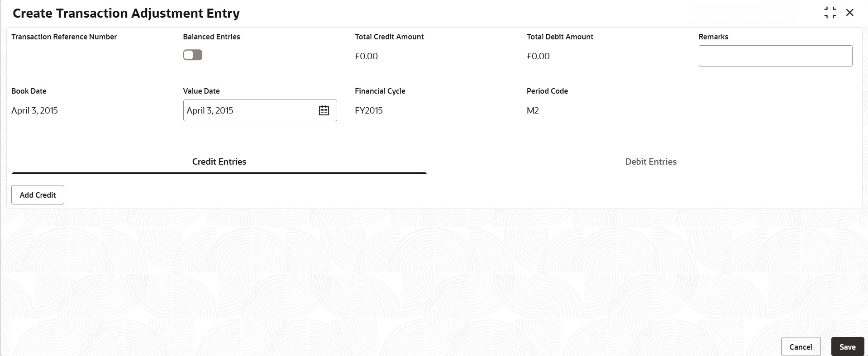This screenshot has width=868, height=356.
Task: Select the Total Debit Amount £0.00 value
Action: pos(538,57)
